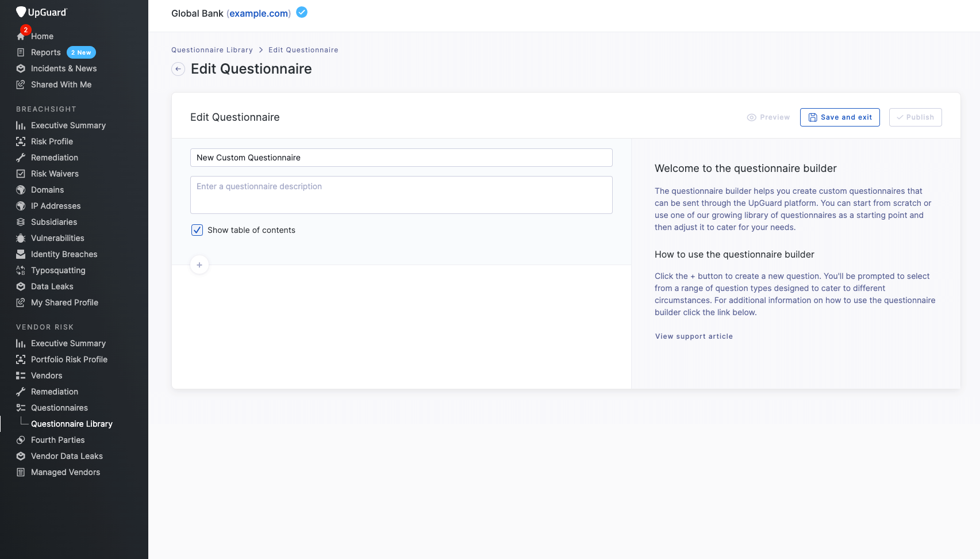
Task: Click the verified checkmark badge next to example.com
Action: click(x=302, y=12)
